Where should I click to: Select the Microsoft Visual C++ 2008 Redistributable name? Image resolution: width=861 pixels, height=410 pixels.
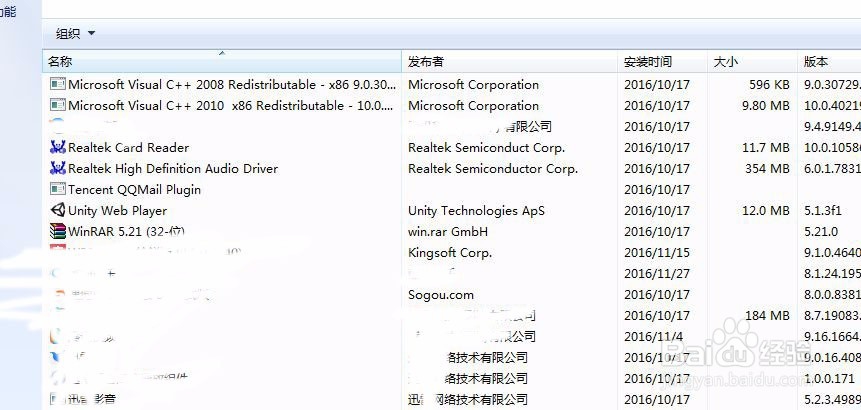click(232, 85)
